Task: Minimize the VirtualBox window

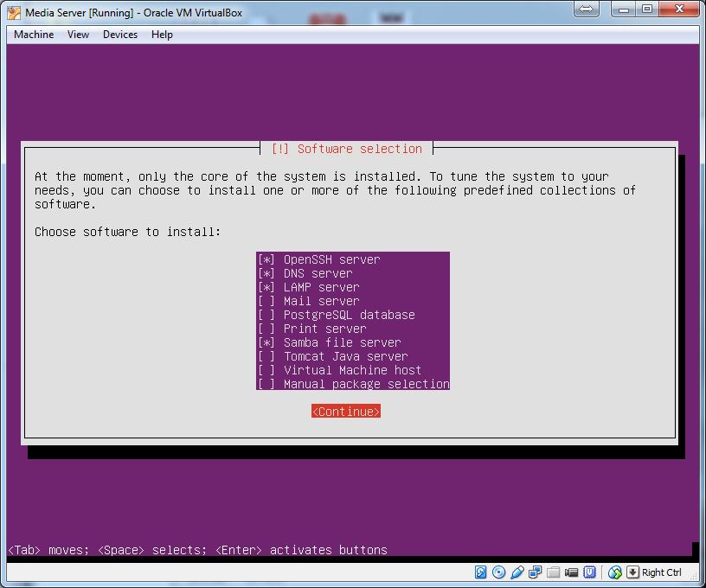Action: pyautogui.click(x=624, y=9)
